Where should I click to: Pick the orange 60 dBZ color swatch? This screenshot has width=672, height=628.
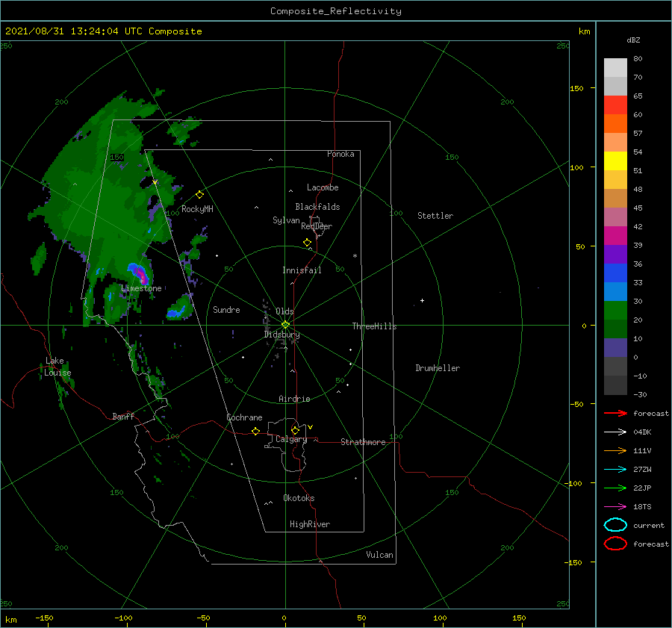(x=615, y=124)
